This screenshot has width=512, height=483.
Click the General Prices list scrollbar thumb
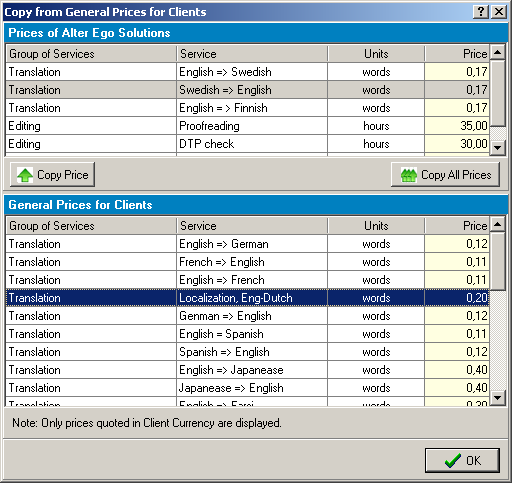pyautogui.click(x=498, y=261)
